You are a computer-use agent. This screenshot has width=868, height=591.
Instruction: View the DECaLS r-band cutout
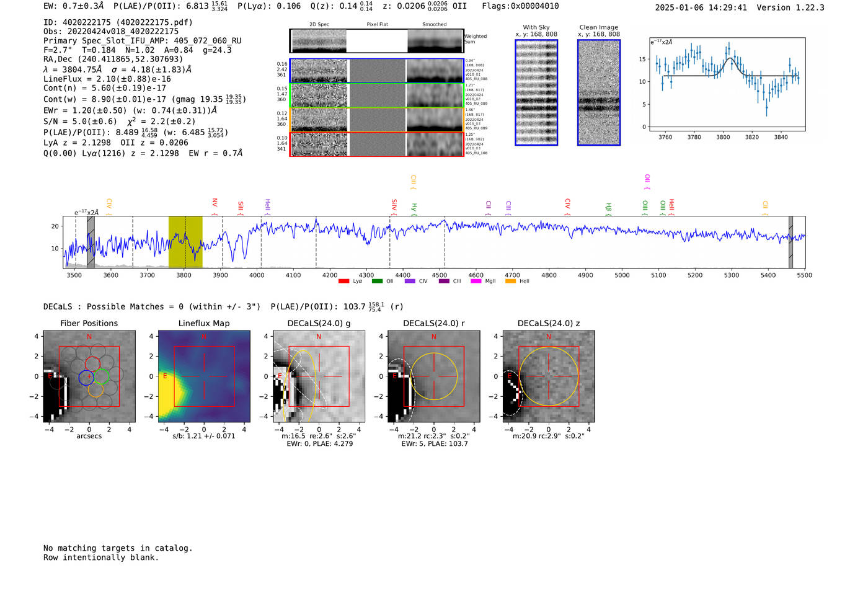[433, 376]
